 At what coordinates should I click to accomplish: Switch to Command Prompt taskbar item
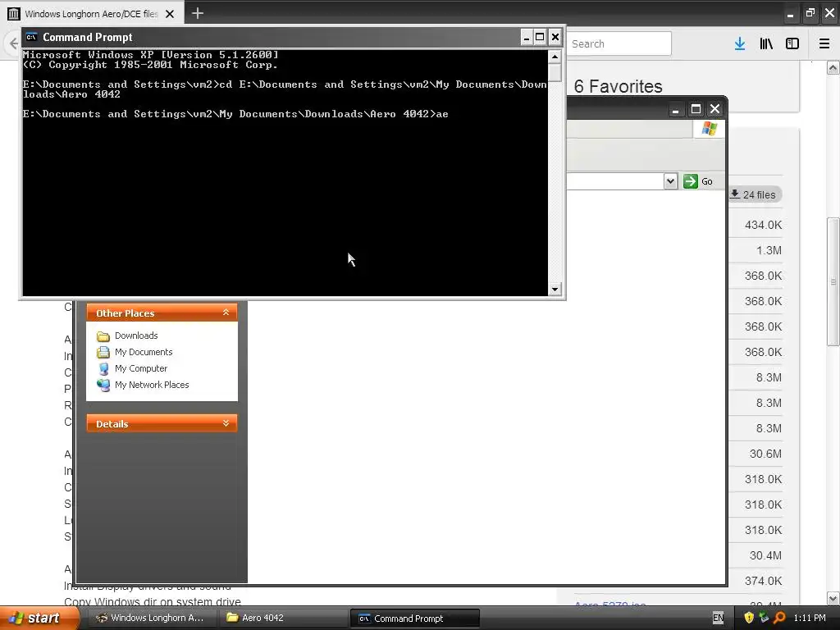tap(415, 619)
